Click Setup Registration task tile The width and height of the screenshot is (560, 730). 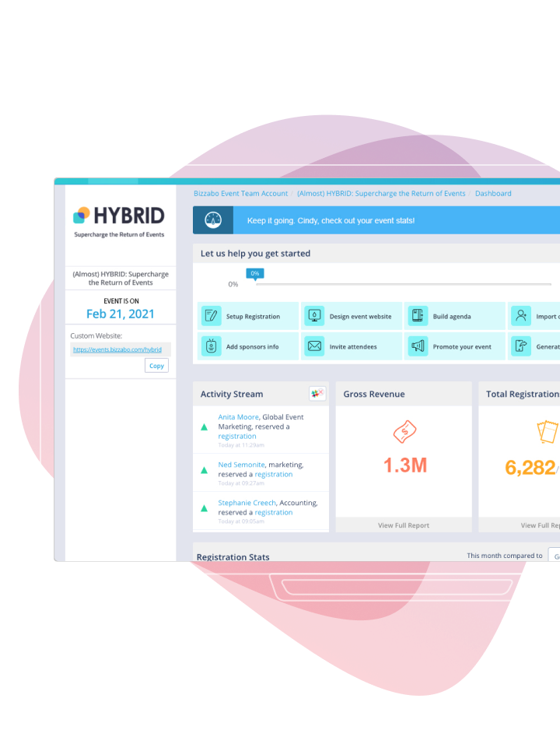[x=248, y=316]
